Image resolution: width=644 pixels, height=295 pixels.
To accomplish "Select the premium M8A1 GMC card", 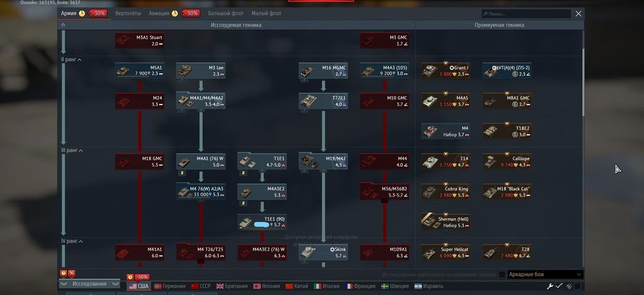I will (507, 101).
